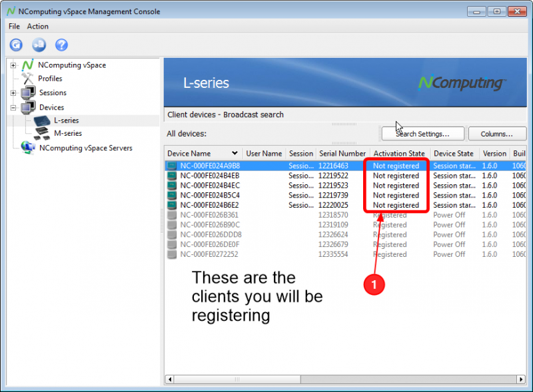The width and height of the screenshot is (533, 392).
Task: Select row NC-000FE024B6E2
Action: [x=345, y=205]
